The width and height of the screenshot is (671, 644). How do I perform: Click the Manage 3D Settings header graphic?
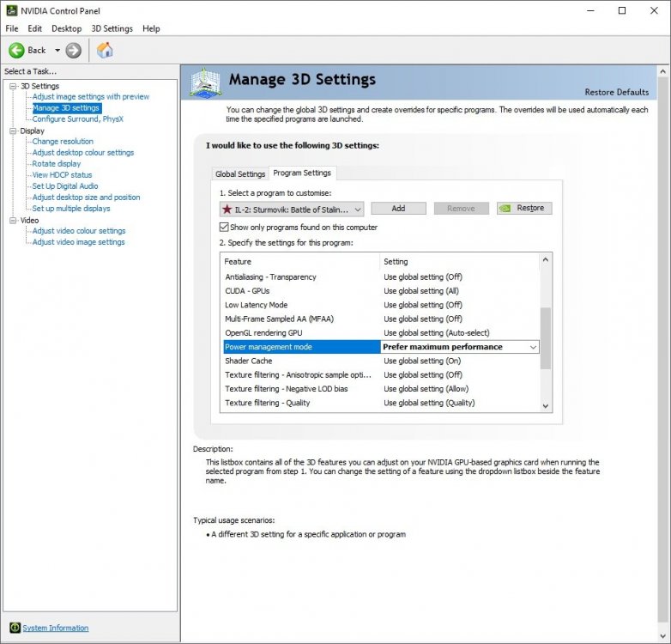(206, 82)
